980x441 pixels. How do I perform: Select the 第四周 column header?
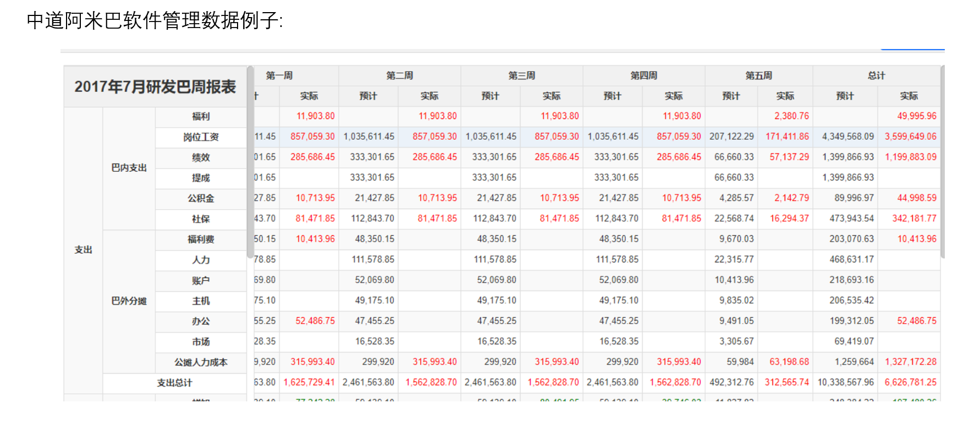(644, 75)
